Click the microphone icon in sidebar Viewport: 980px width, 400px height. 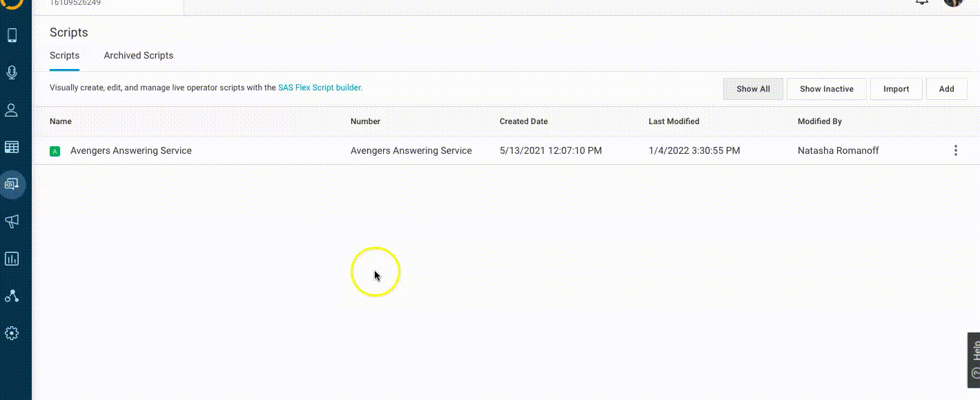point(12,72)
